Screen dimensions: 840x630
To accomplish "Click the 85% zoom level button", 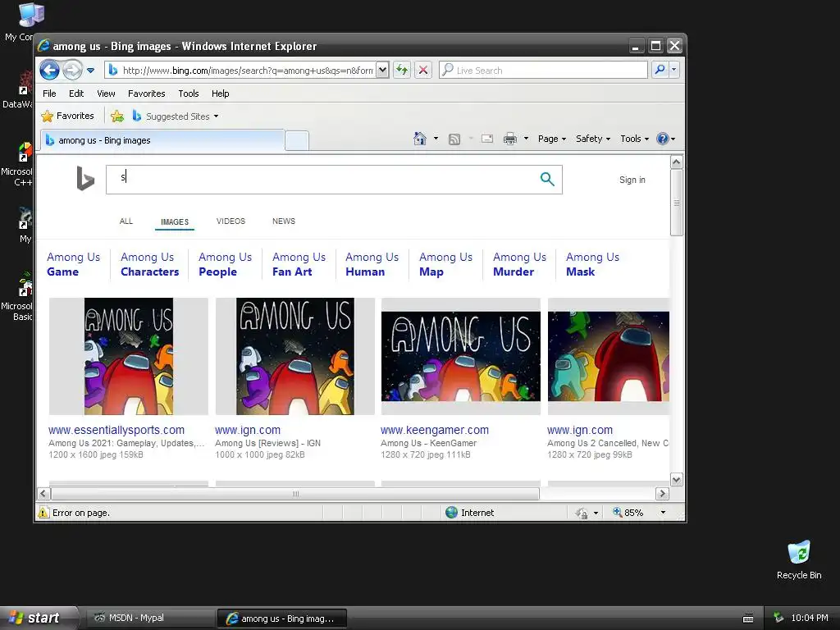I will coord(628,513).
